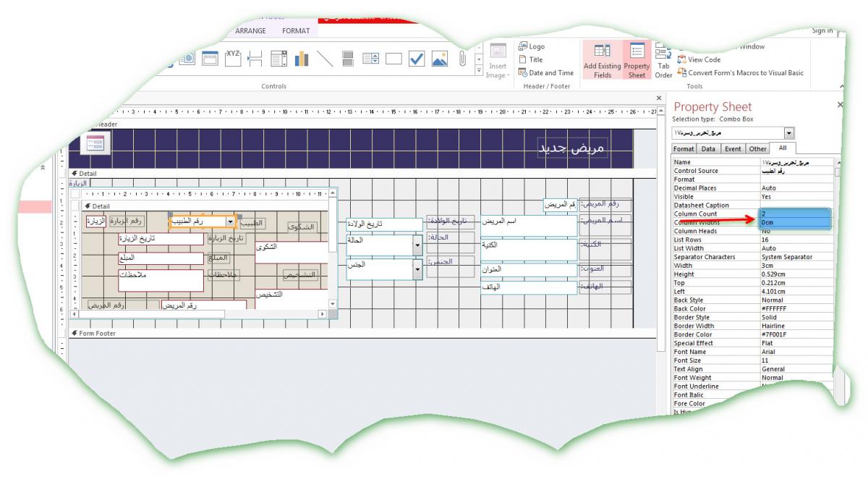
Task: Click Add Existing Fields
Action: (602, 60)
